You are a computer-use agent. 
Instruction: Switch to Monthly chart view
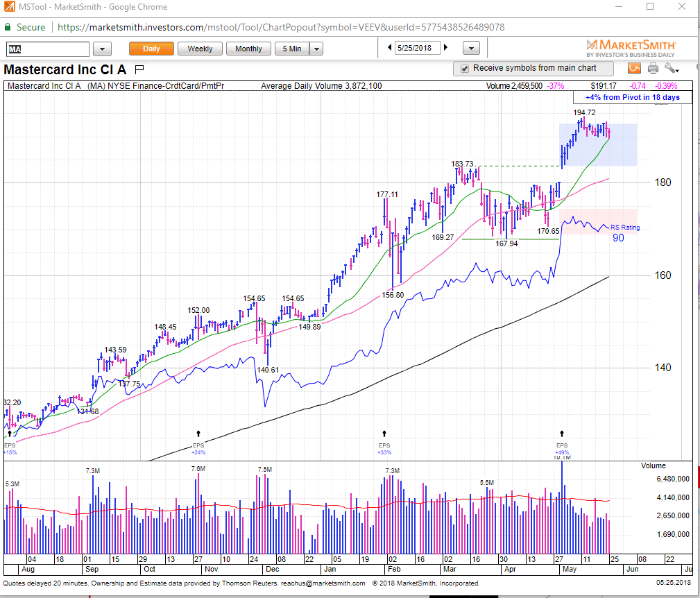point(248,49)
